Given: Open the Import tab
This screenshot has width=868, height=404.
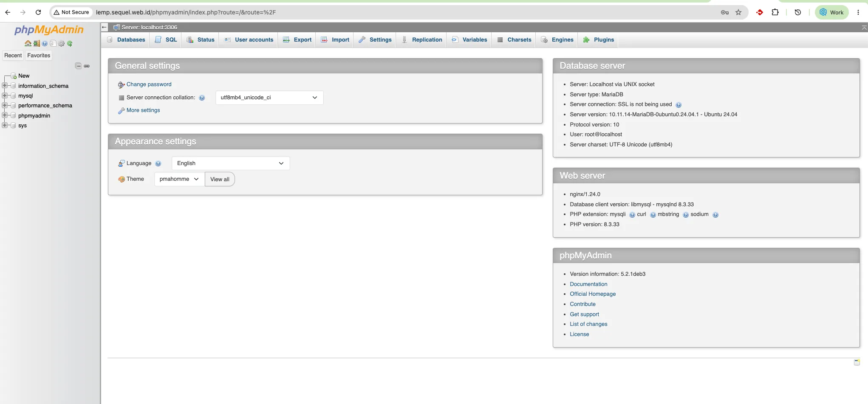Looking at the screenshot, I should click(x=335, y=40).
